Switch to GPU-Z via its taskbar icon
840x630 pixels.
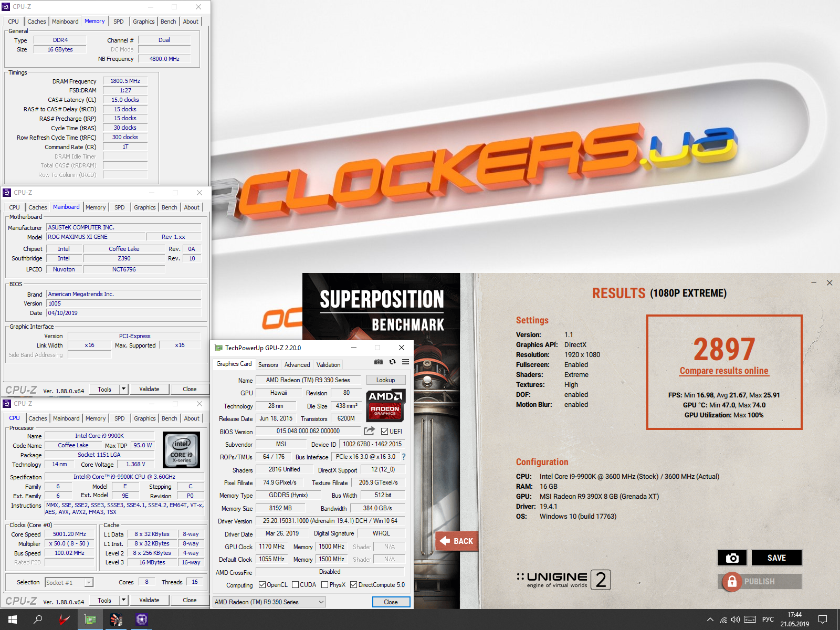[90, 619]
